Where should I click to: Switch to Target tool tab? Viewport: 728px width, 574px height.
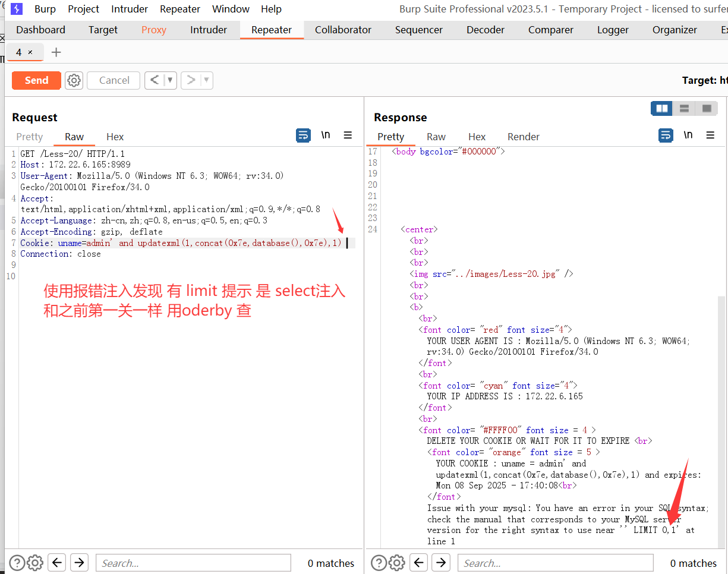[x=103, y=30]
